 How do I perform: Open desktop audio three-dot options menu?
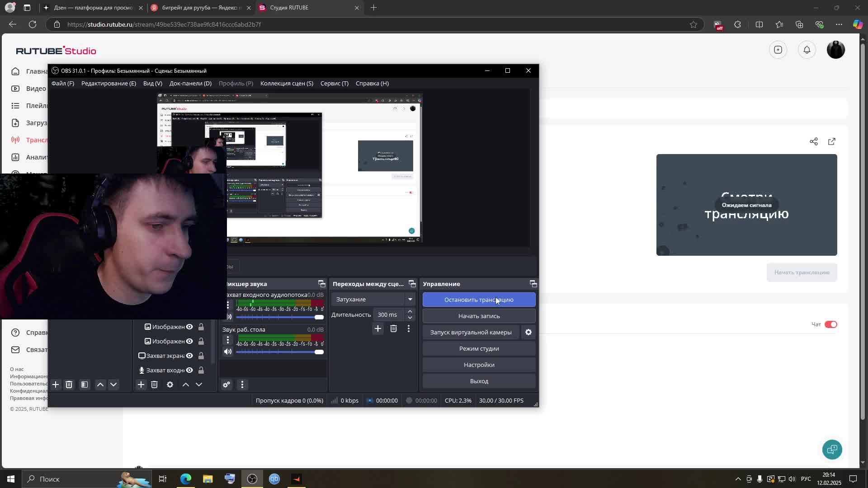228,339
